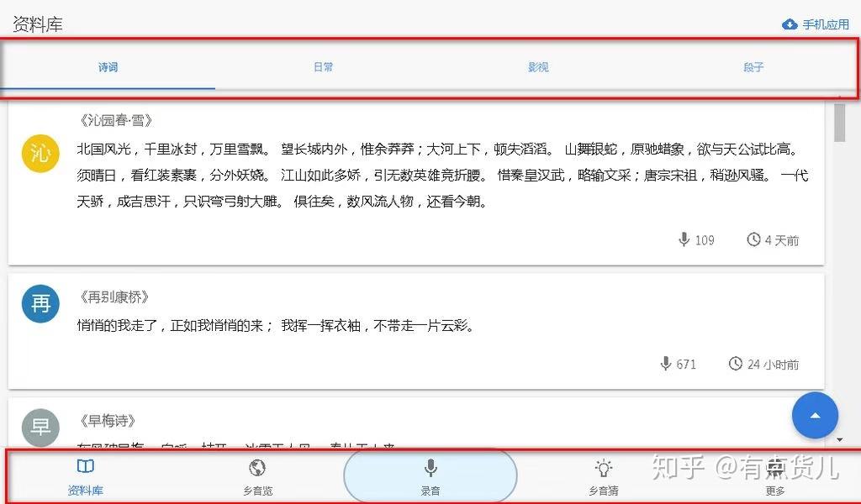Open 乡音猜 via the lightbulb icon

click(x=603, y=468)
